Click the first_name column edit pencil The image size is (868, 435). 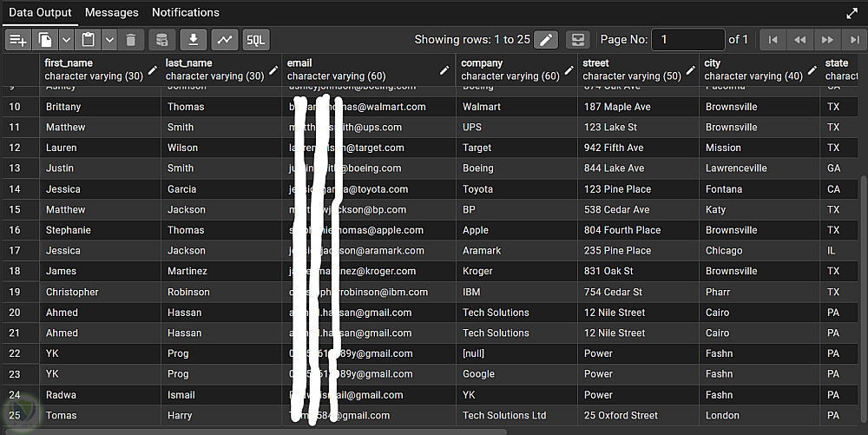click(x=152, y=69)
